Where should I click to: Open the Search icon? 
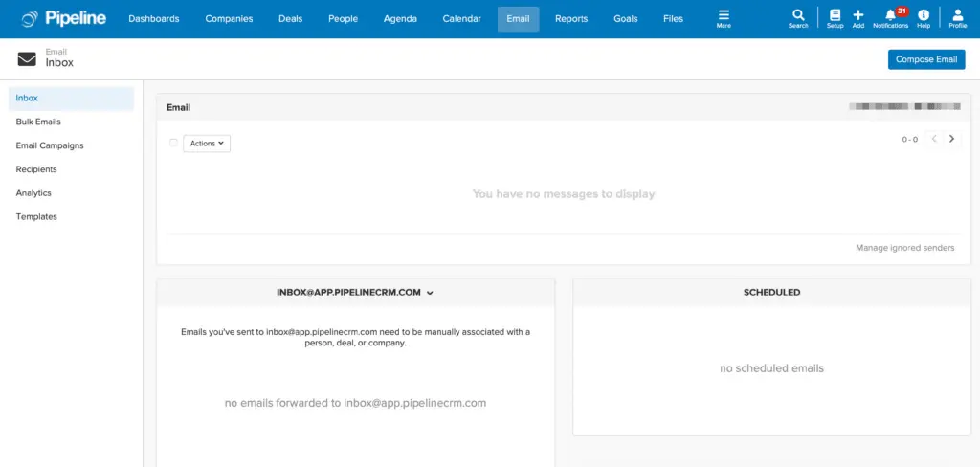tap(798, 19)
